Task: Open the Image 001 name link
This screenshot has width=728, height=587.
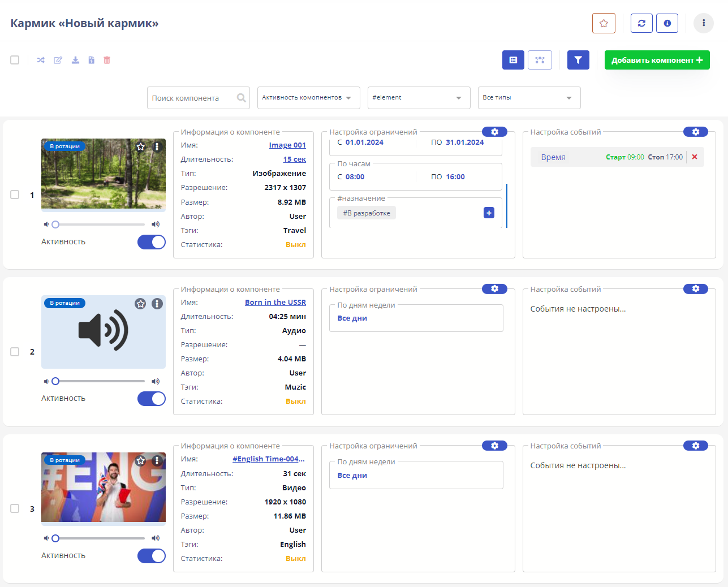Action: click(x=287, y=145)
